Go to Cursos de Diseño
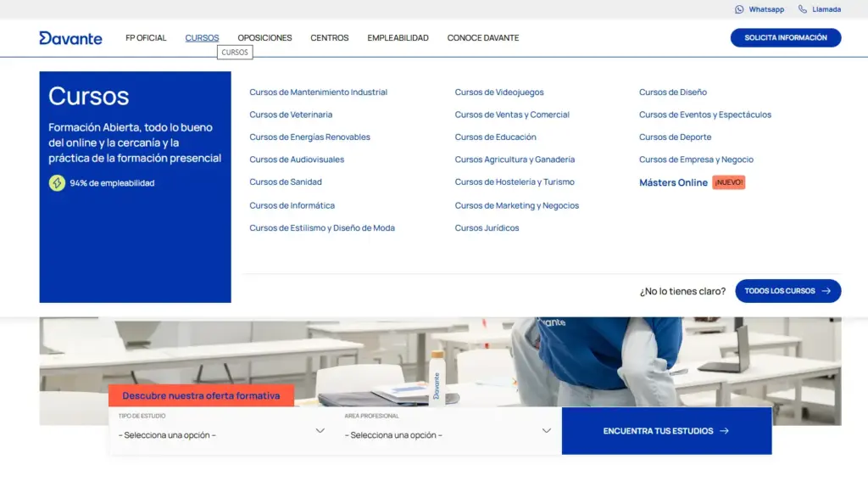The height and width of the screenshot is (487, 868). 672,92
